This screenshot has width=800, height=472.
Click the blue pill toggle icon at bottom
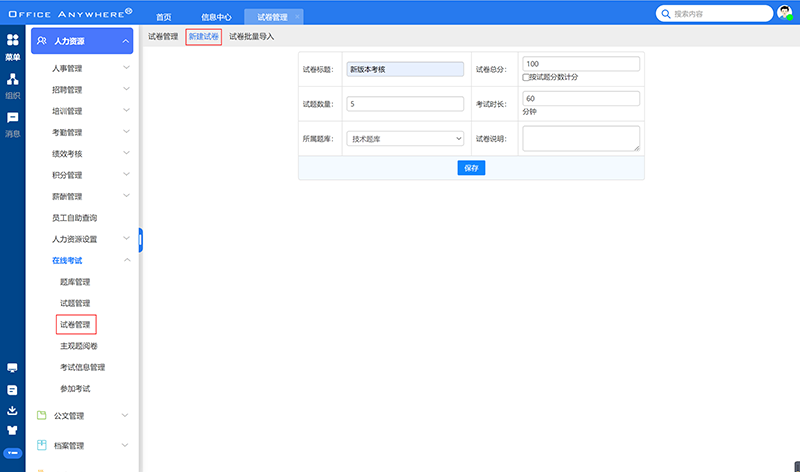coord(12,453)
